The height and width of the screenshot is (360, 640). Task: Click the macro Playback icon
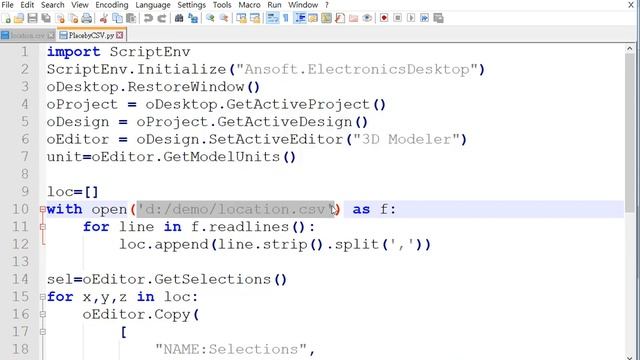tap(411, 18)
